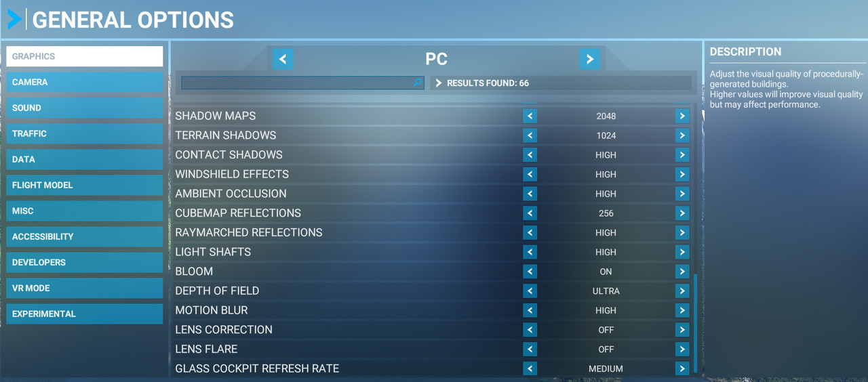Select the Glass Cockpit Refresh Rate label
Screen dimensions: 868x382
coord(257,368)
